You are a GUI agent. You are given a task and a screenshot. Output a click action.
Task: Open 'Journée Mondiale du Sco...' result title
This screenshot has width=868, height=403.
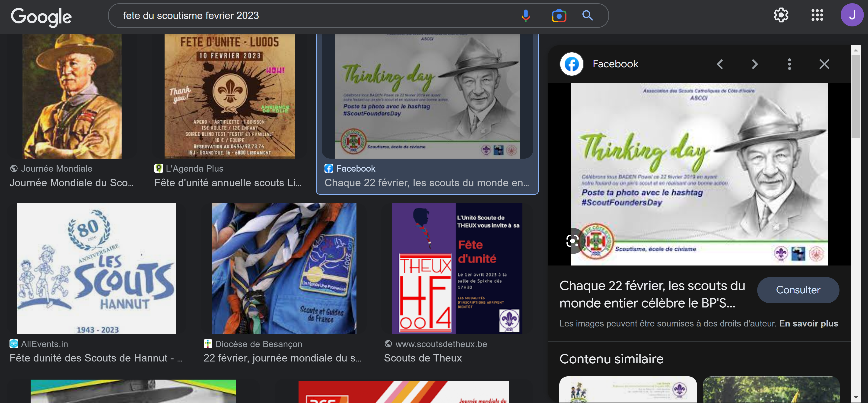(x=71, y=182)
